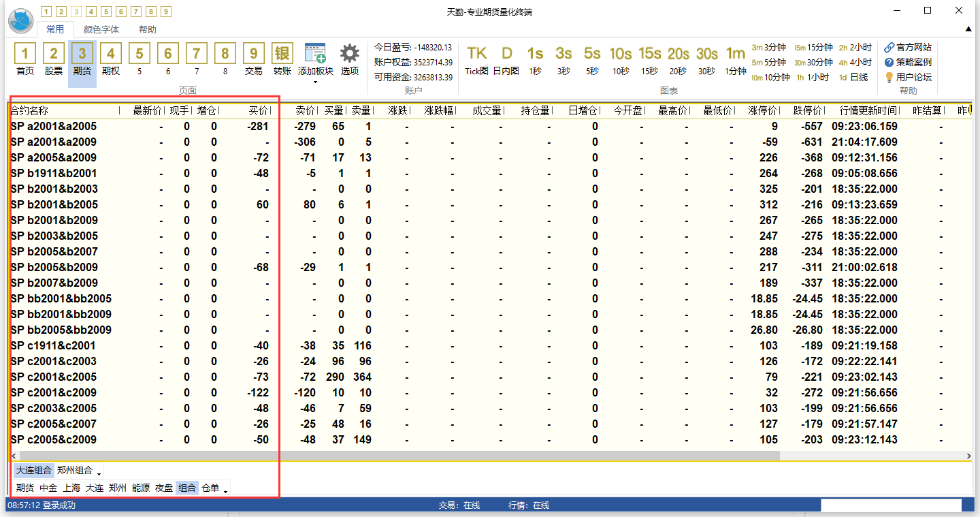The width and height of the screenshot is (980, 517).
Task: Expand the 添加板块 dropdown arrow
Action: [315, 82]
